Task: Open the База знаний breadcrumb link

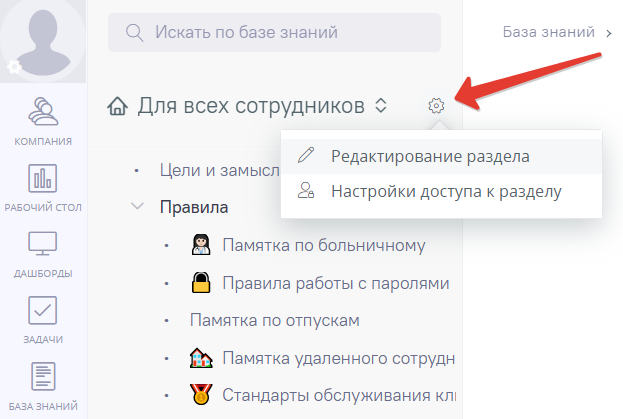Action: coord(548,32)
